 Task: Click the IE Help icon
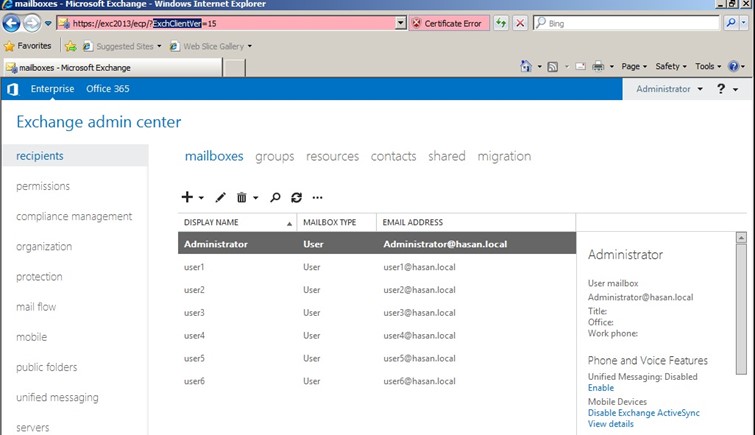tap(733, 66)
